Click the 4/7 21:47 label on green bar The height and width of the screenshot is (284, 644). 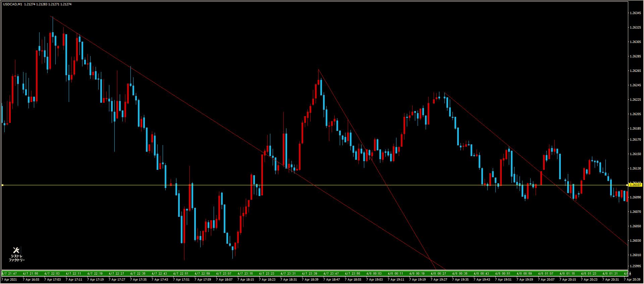coord(9,273)
